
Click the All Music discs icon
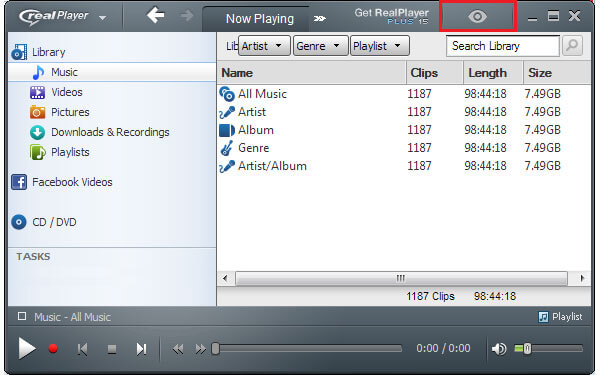tap(227, 94)
